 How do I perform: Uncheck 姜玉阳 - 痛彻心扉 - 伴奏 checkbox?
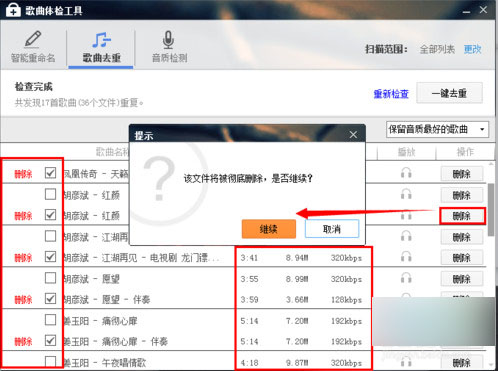(50, 340)
